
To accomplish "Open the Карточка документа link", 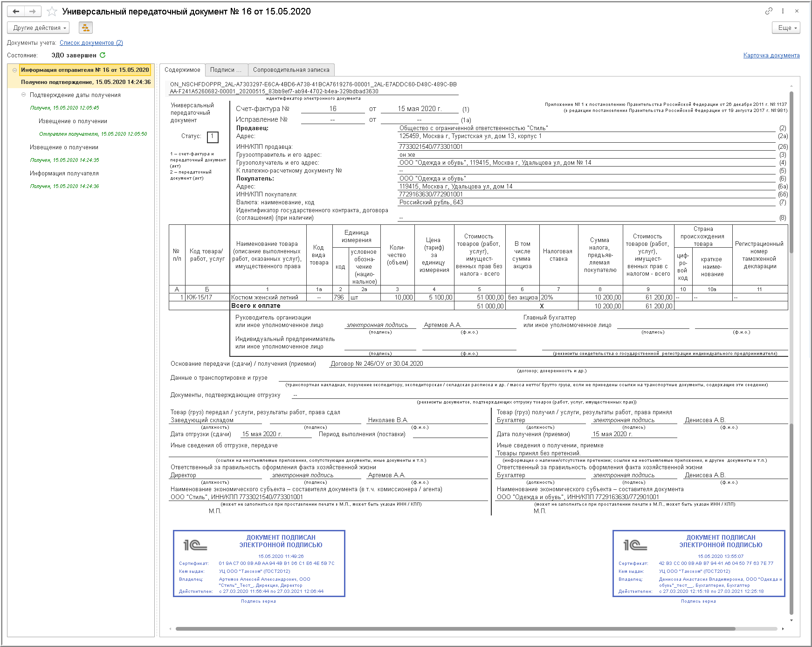I will [x=771, y=56].
